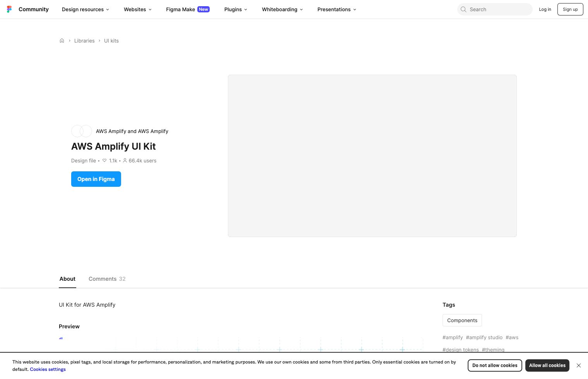
Task: Switch to the Comments tab
Action: (x=103, y=279)
